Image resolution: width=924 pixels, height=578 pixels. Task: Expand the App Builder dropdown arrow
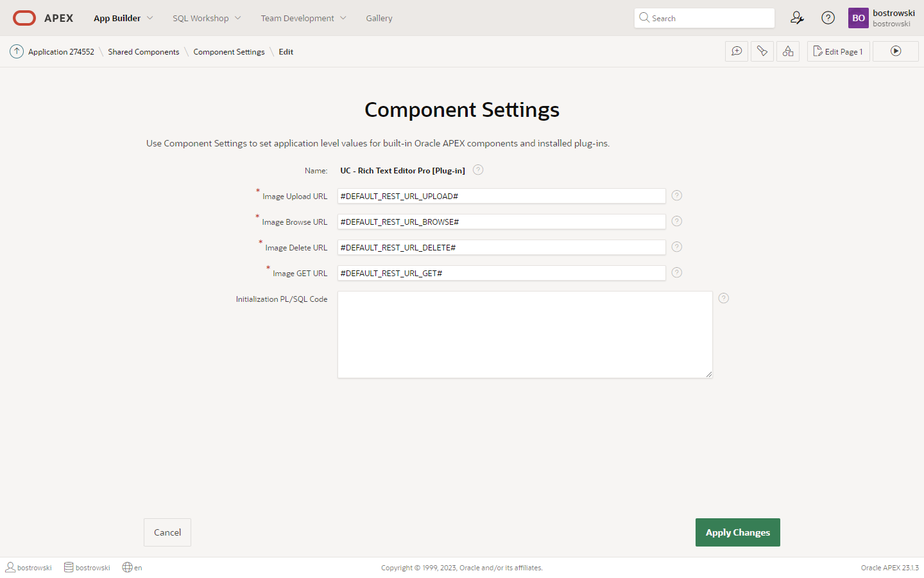pyautogui.click(x=150, y=18)
